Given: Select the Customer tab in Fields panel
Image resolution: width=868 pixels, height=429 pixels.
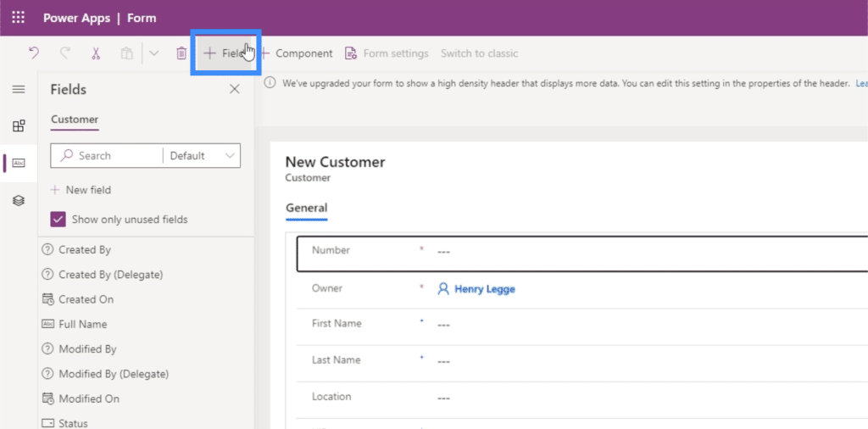Looking at the screenshot, I should (x=75, y=120).
